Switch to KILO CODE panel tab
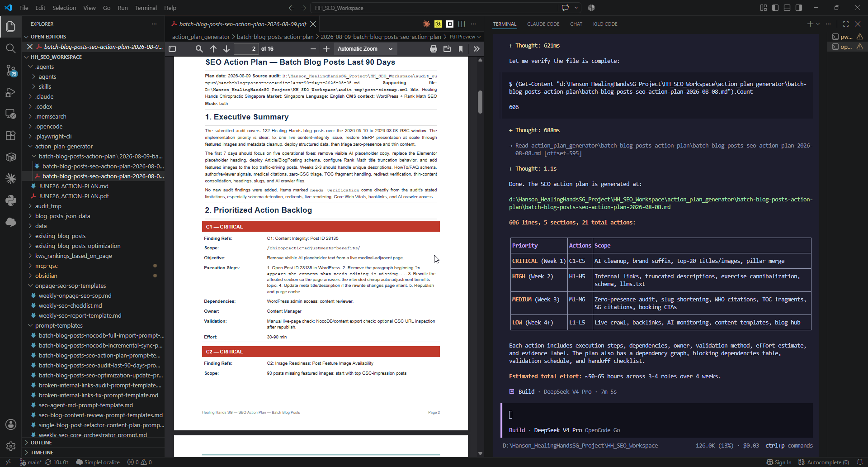 [x=605, y=24]
